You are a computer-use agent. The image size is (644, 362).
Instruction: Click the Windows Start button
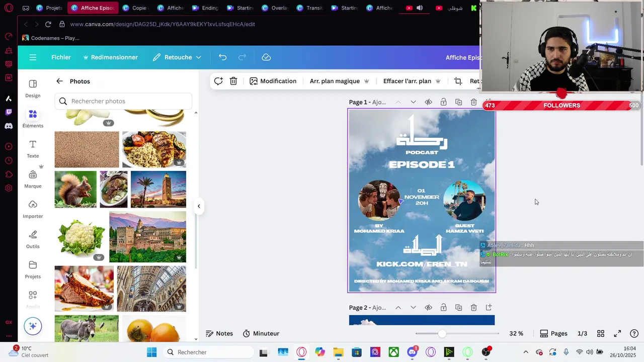click(x=152, y=352)
